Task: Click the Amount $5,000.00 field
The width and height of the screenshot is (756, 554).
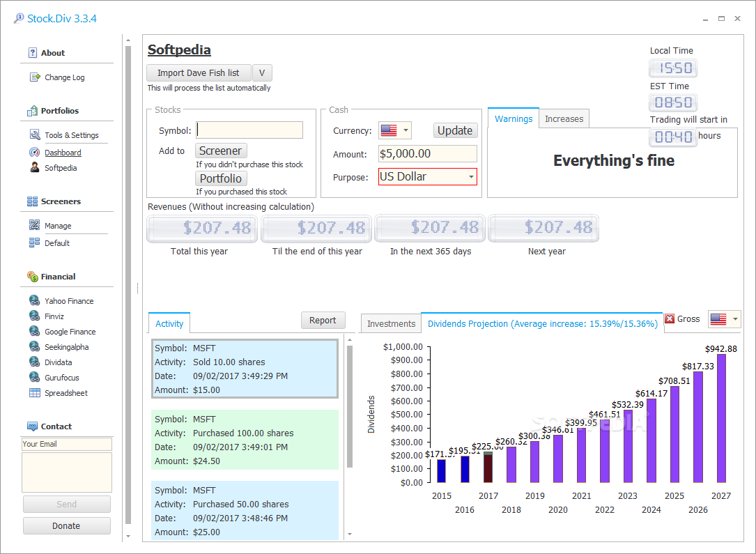Action: [428, 153]
